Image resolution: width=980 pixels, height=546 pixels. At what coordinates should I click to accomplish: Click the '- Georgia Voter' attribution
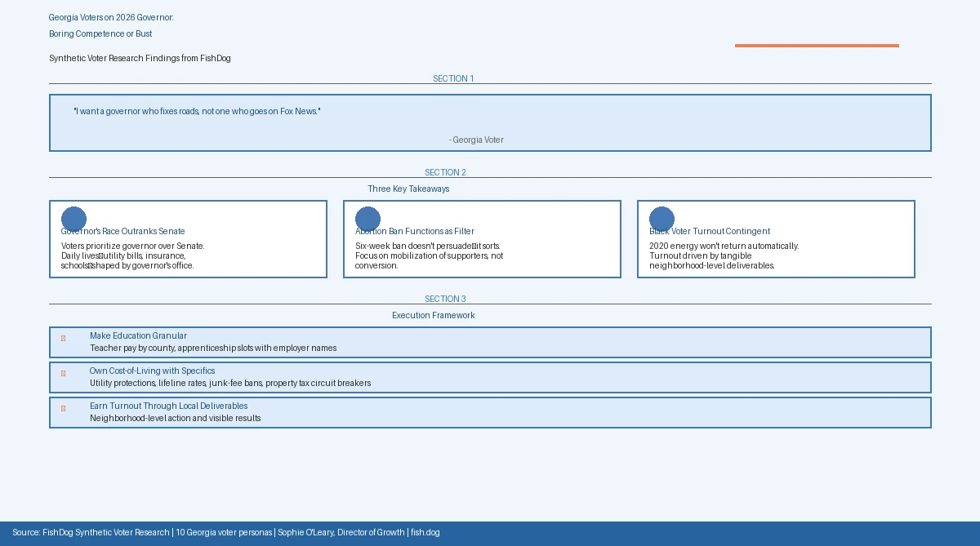click(x=476, y=140)
